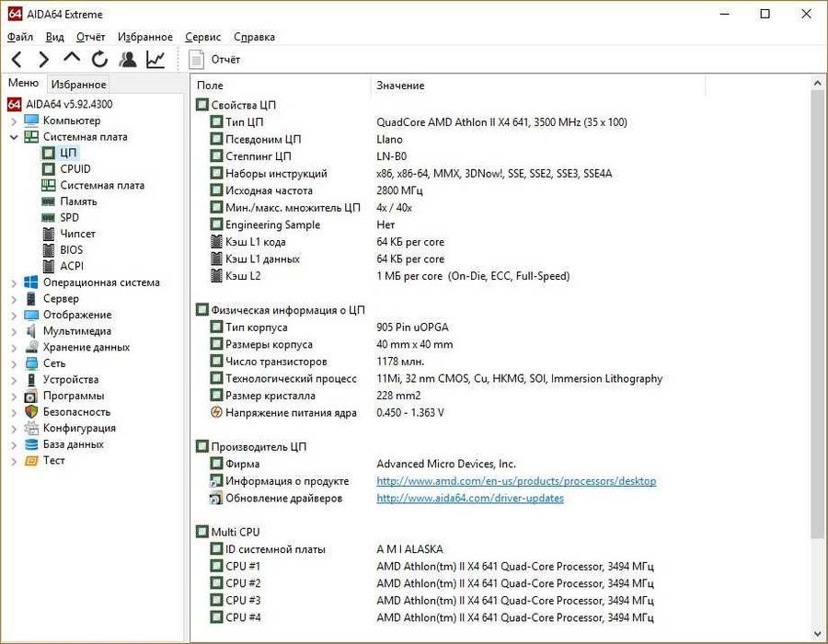
Task: Collapse the Системная плата tree node
Action: point(14,137)
